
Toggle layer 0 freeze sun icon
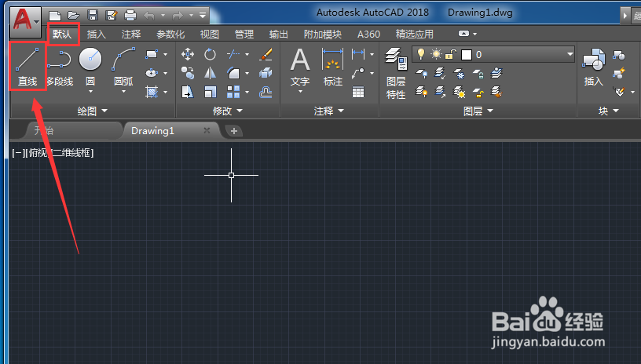point(436,54)
